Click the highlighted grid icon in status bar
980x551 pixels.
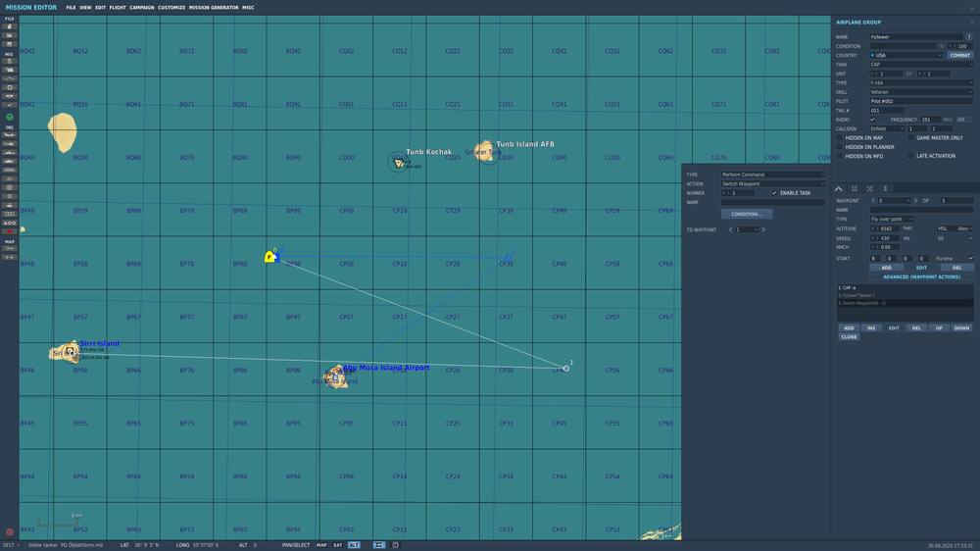click(x=378, y=545)
